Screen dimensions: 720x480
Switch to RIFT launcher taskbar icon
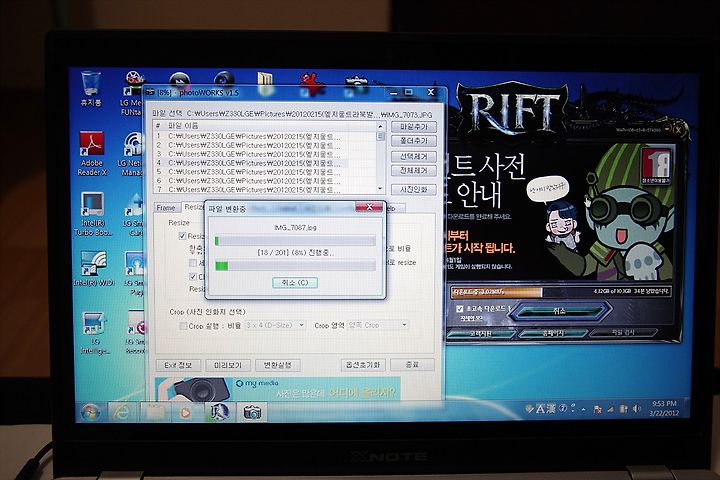[x=219, y=412]
